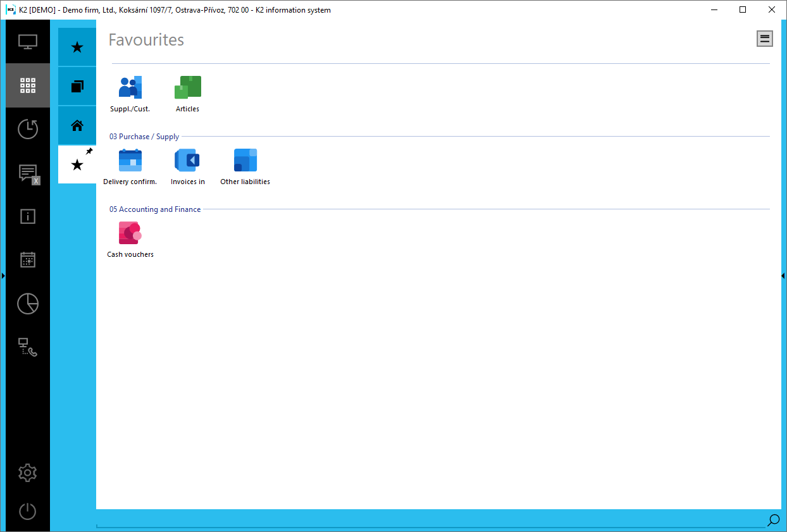
Task: Click the desktop monitor icon in sidebar
Action: (x=28, y=42)
